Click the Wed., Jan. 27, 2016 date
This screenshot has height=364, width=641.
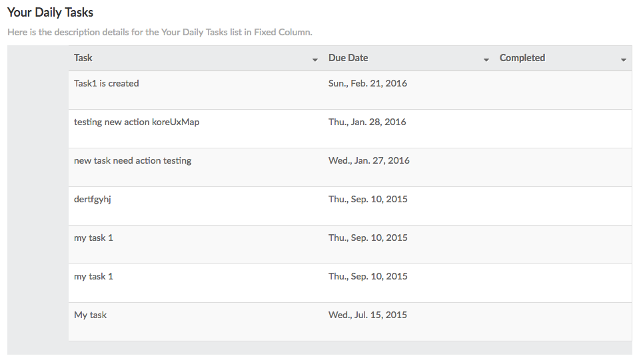[368, 161]
